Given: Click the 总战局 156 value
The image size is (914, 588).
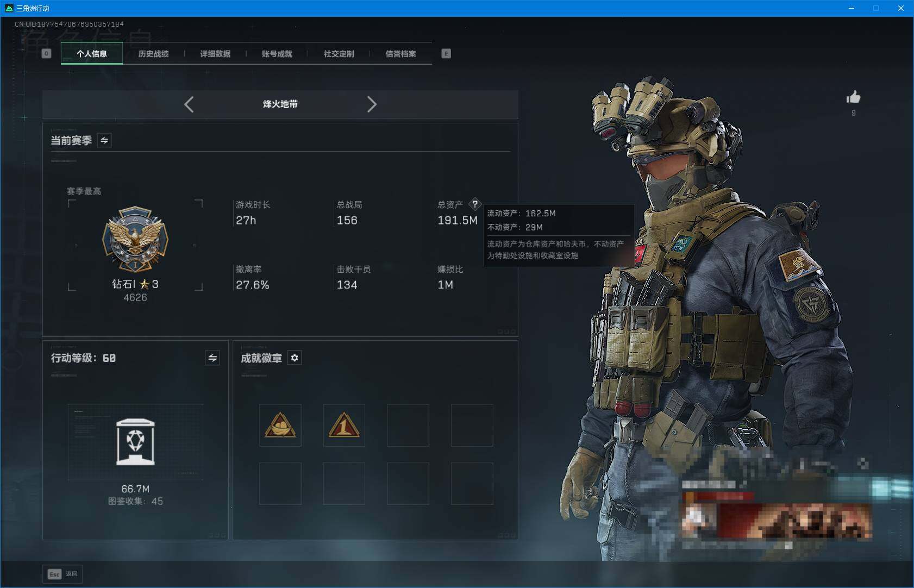Looking at the screenshot, I should pos(347,220).
